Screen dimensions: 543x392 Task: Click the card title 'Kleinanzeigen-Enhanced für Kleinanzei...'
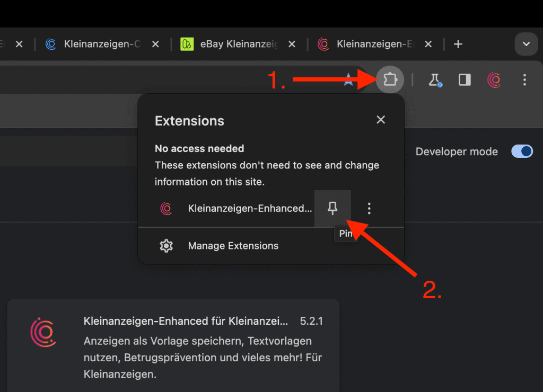[x=186, y=321]
